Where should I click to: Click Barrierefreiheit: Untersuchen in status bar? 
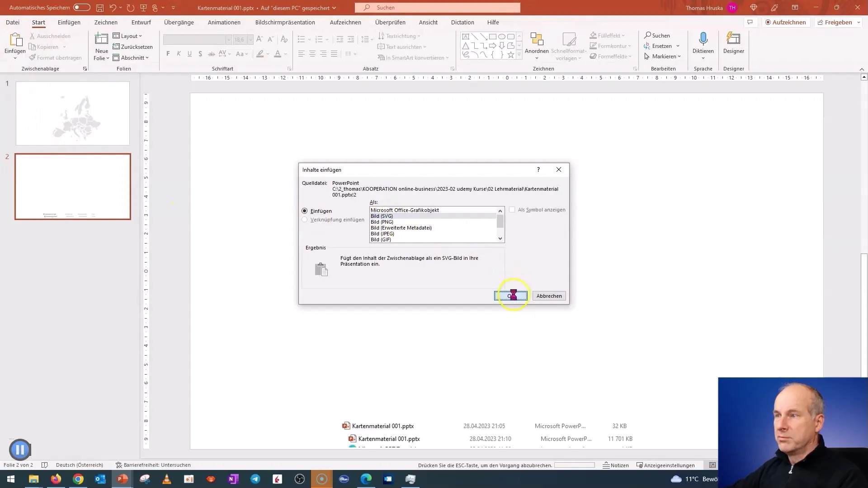click(153, 465)
